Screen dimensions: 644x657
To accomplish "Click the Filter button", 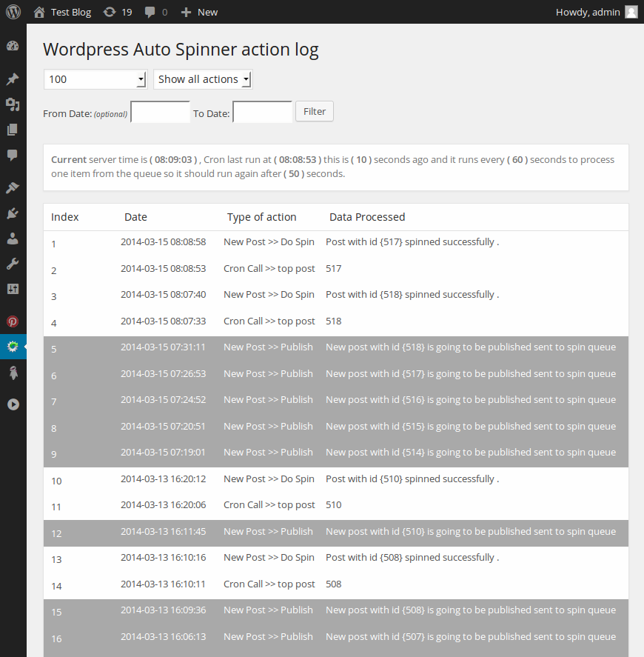I will coord(315,111).
